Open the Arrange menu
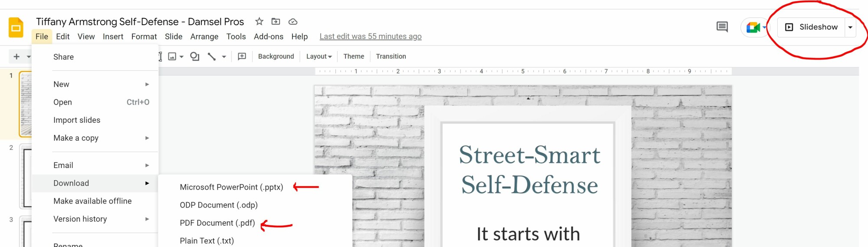The height and width of the screenshot is (247, 868). click(x=204, y=36)
